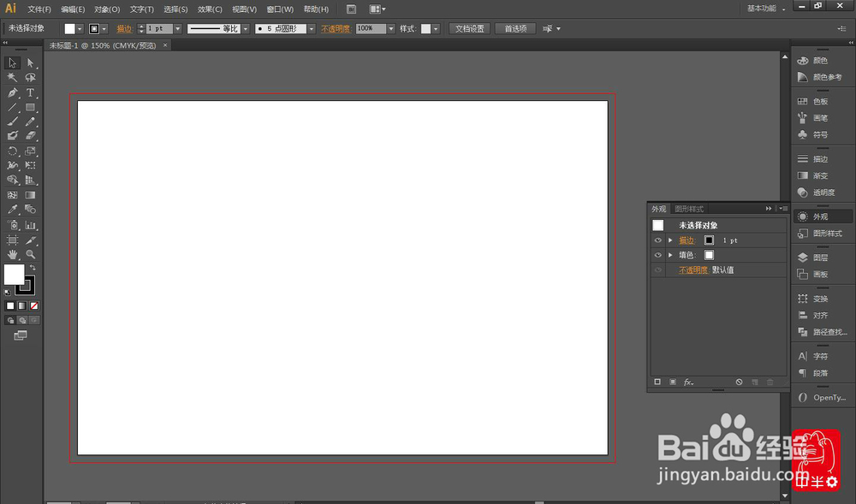Select the Rectangle tool
Screen dimensions: 856x504
click(x=31, y=107)
